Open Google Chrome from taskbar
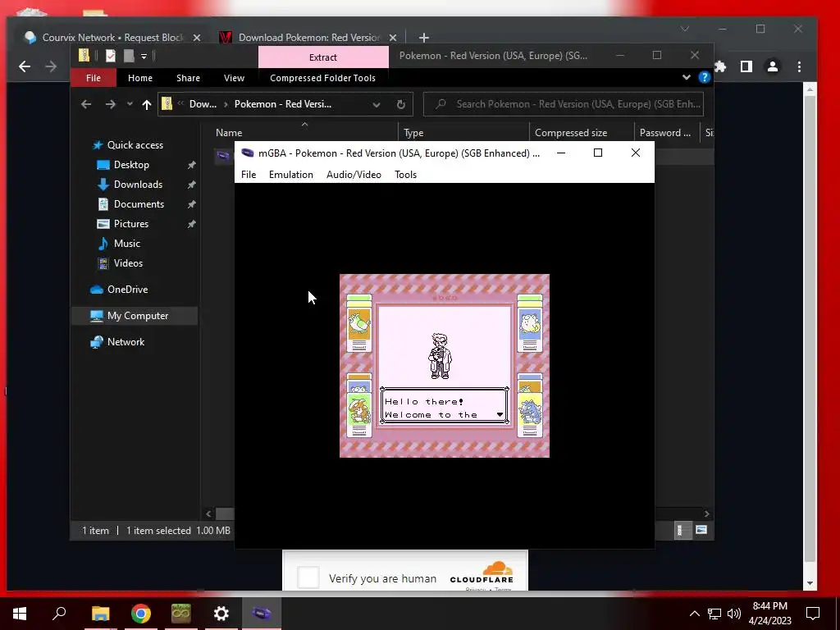 click(x=141, y=613)
